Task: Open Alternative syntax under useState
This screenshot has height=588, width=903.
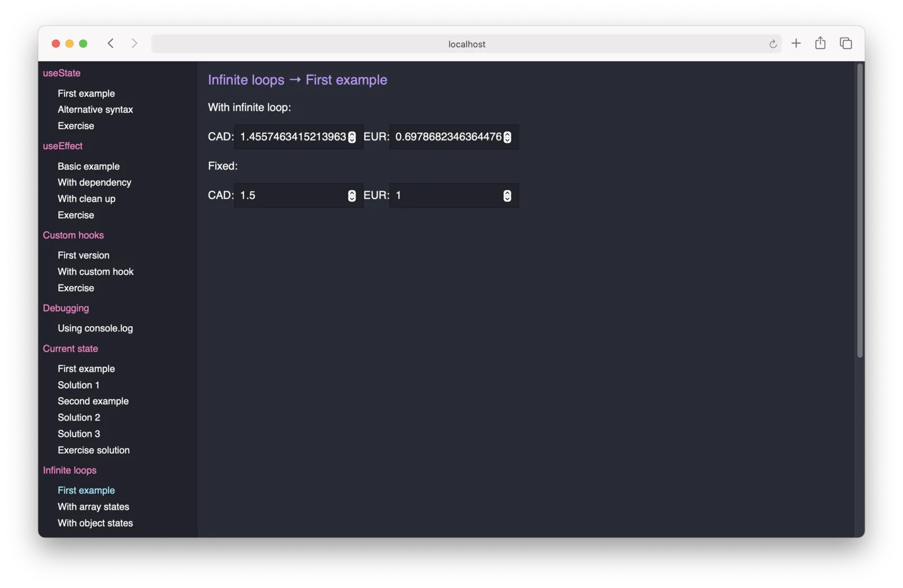Action: click(x=95, y=109)
